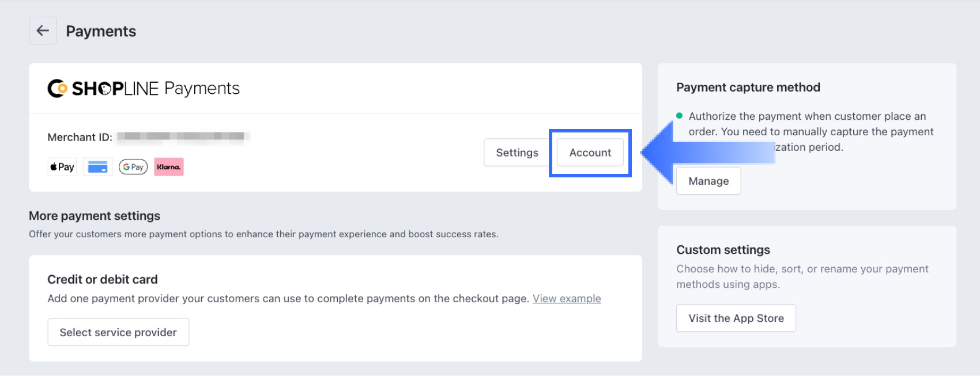Image resolution: width=980 pixels, height=376 pixels.
Task: Click the Custom settings heading
Action: [x=723, y=249]
